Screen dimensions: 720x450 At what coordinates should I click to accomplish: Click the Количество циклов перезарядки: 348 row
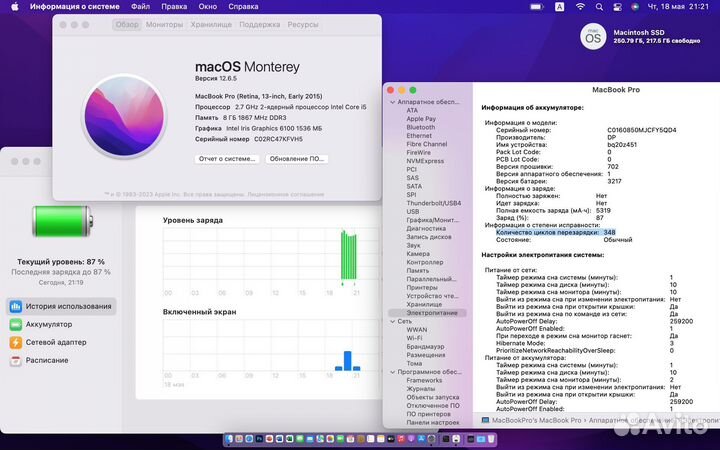point(556,232)
